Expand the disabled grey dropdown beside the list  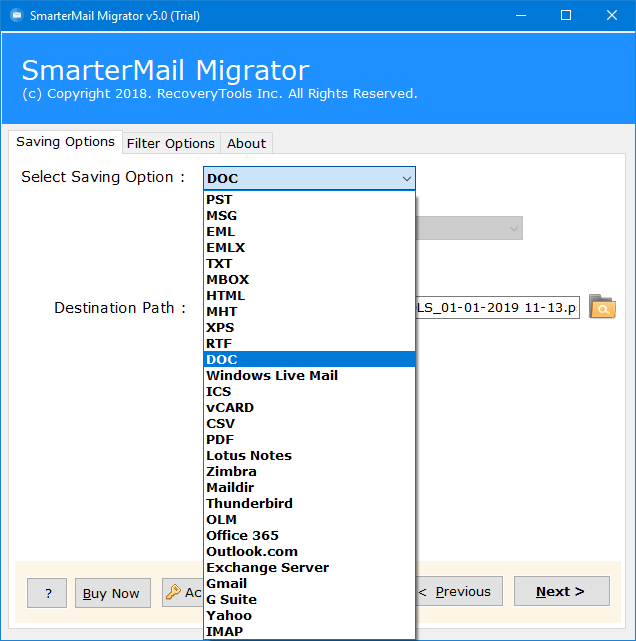(469, 228)
